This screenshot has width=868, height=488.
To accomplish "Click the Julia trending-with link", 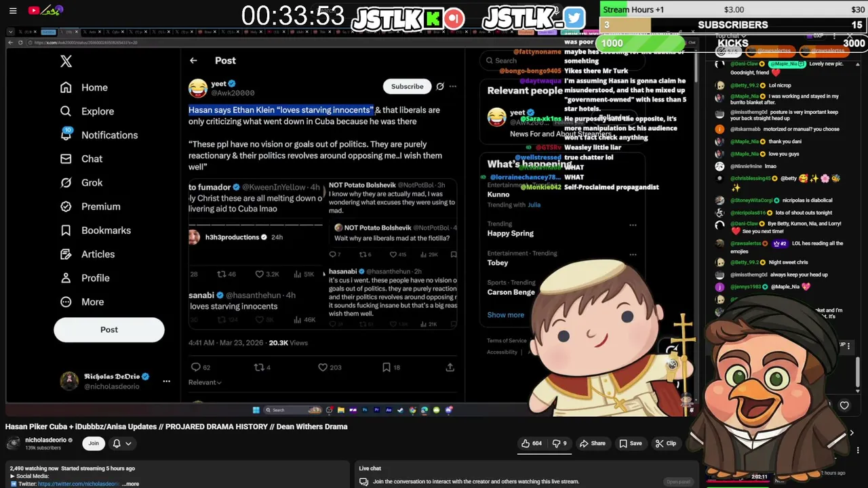I will pos(534,205).
